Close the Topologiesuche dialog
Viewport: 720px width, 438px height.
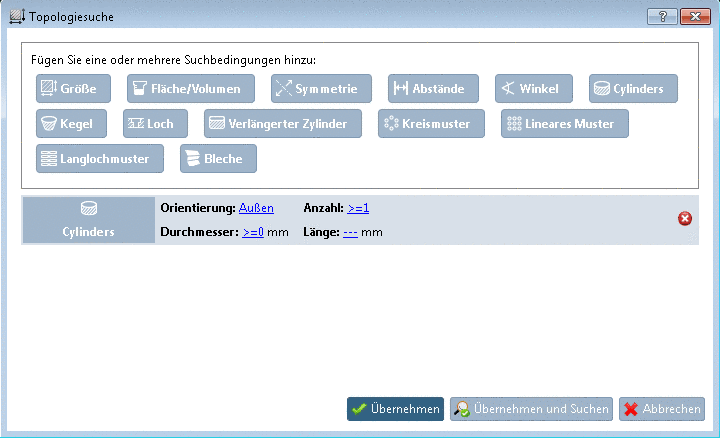(695, 17)
